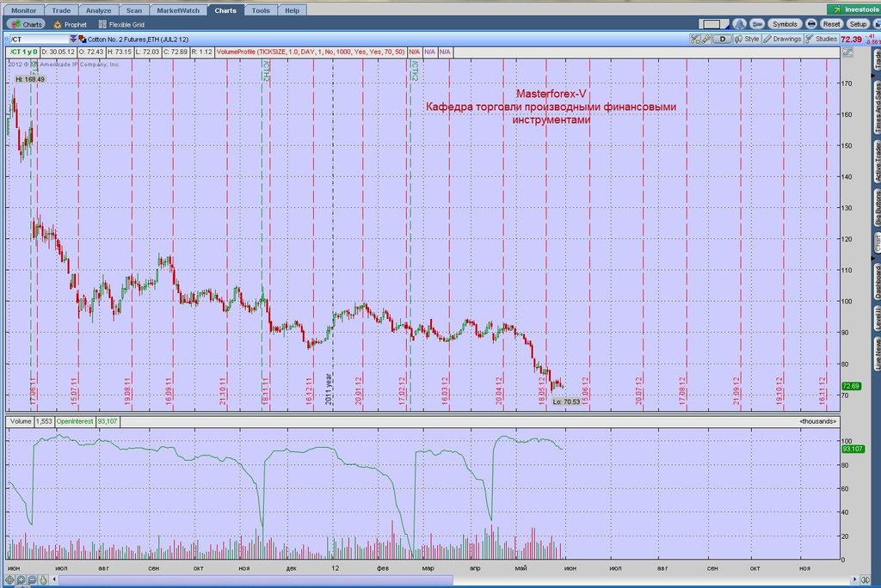Click the Symbols button

(785, 24)
